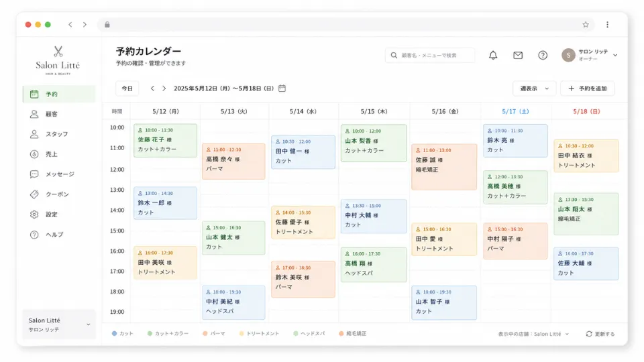Open 山本 智子 カット appointment
This screenshot has width=644, height=362.
coord(444,302)
